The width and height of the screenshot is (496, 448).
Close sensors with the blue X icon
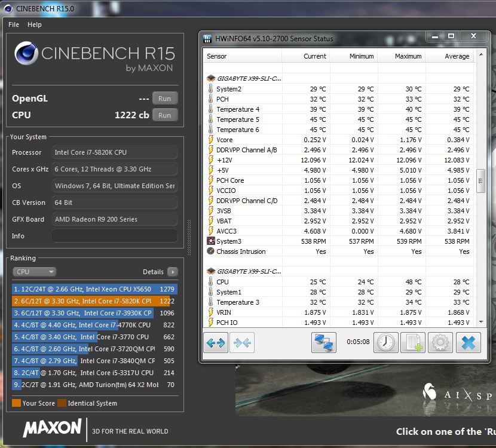tap(468, 342)
